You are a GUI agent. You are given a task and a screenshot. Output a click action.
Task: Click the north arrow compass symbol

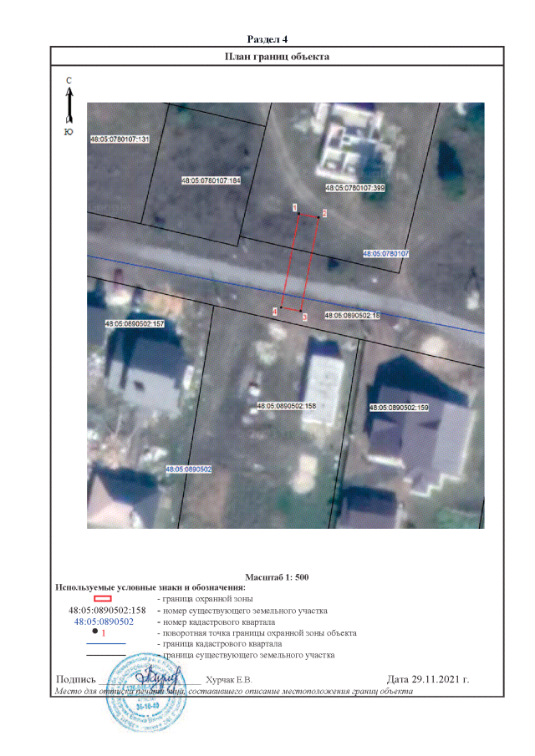(x=69, y=105)
